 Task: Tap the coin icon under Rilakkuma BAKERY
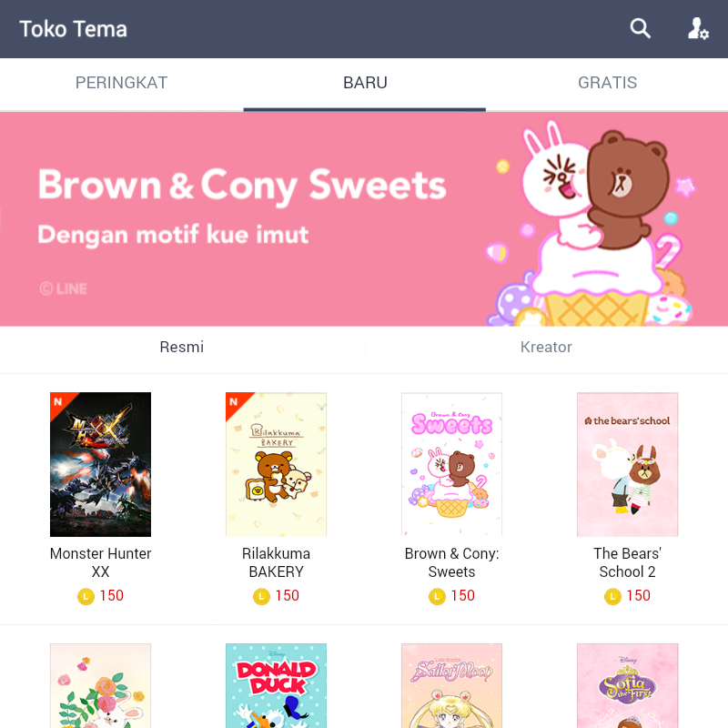coord(261,596)
